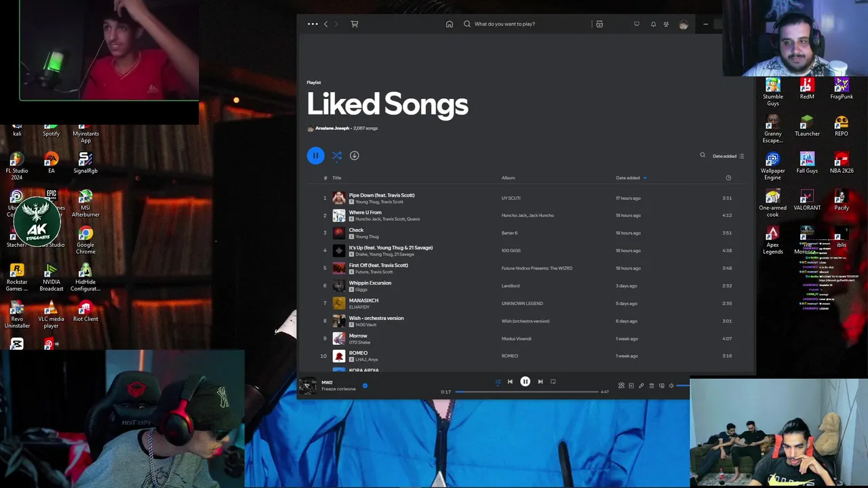868x488 pixels.
Task: Pause the Liked Songs playlist with the big blue button
Action: click(x=315, y=155)
